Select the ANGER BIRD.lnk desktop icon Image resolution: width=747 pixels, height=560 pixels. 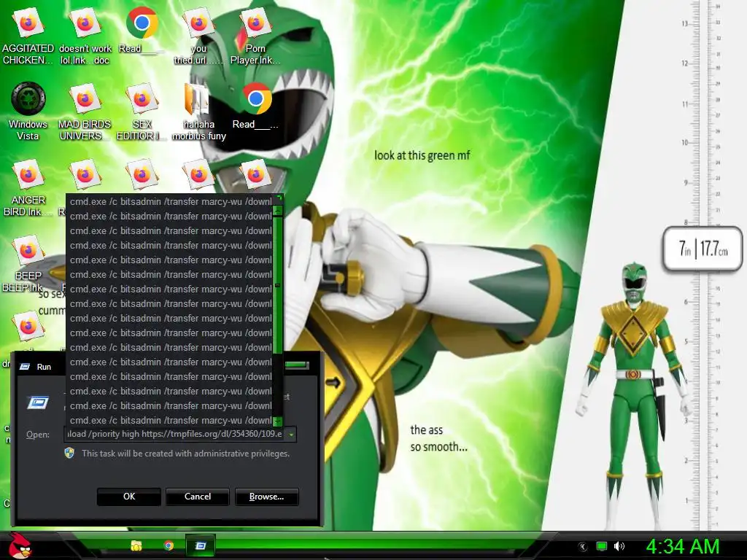point(28,188)
